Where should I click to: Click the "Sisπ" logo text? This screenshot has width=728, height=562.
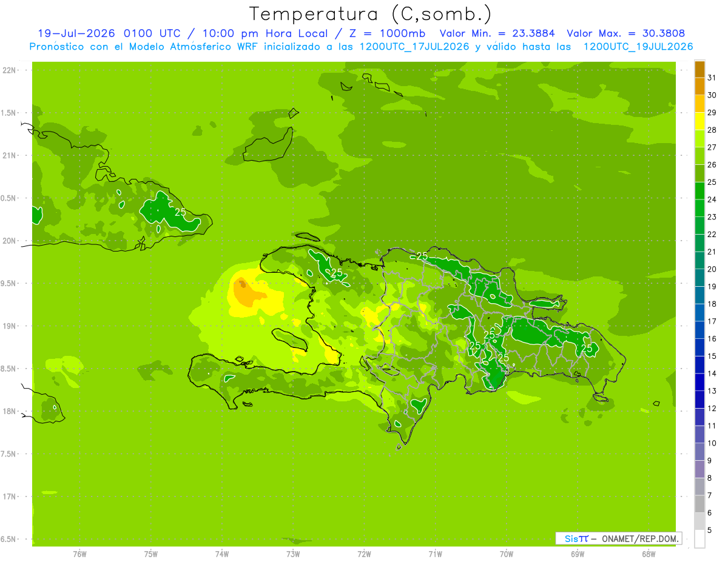576,538
